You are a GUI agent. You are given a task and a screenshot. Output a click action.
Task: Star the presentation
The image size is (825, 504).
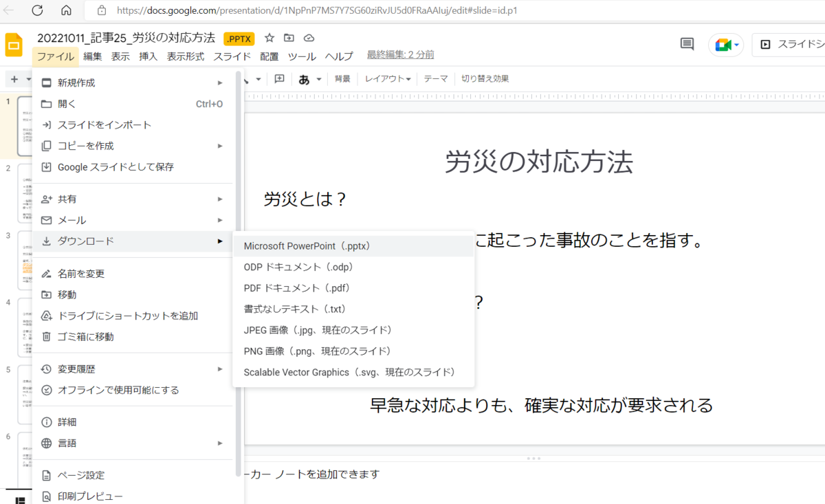(269, 38)
